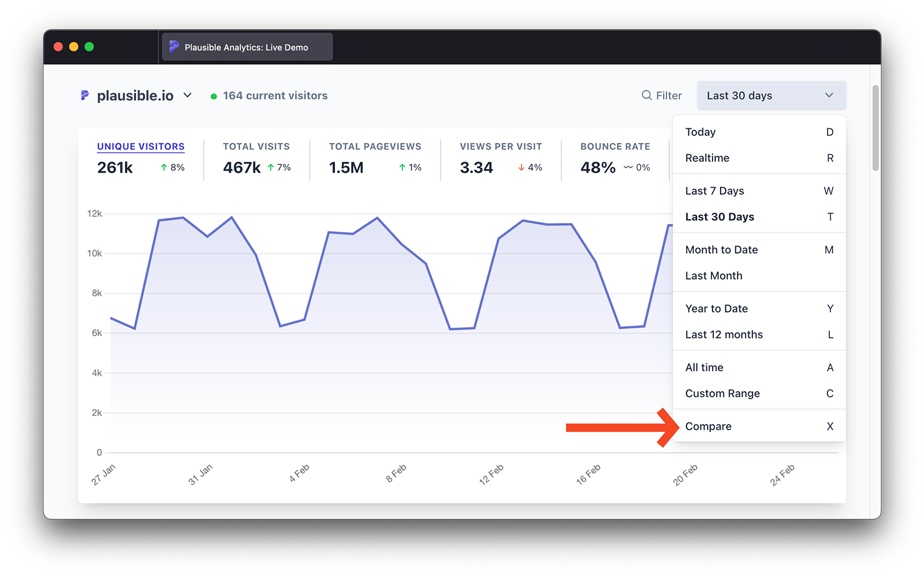Switch graph to Views Per Visit metric
This screenshot has height=576, width=924.
pos(501,147)
